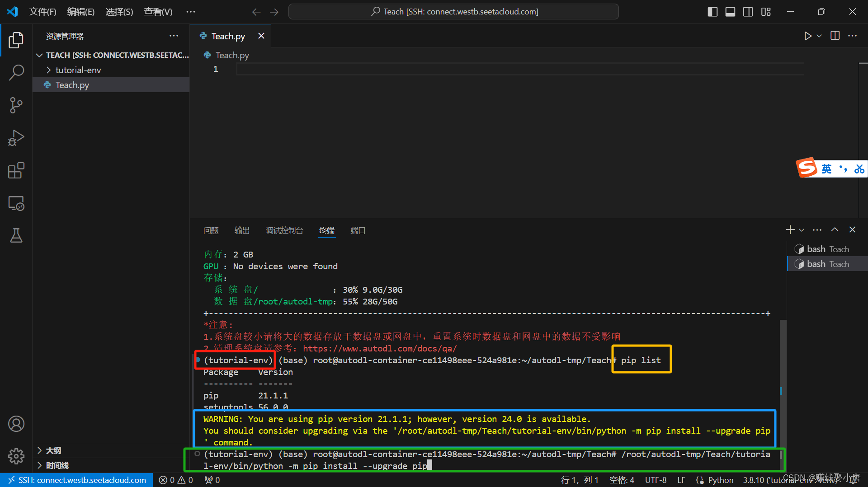The image size is (868, 487).
Task: Customize layout icon in title bar
Action: tap(766, 12)
